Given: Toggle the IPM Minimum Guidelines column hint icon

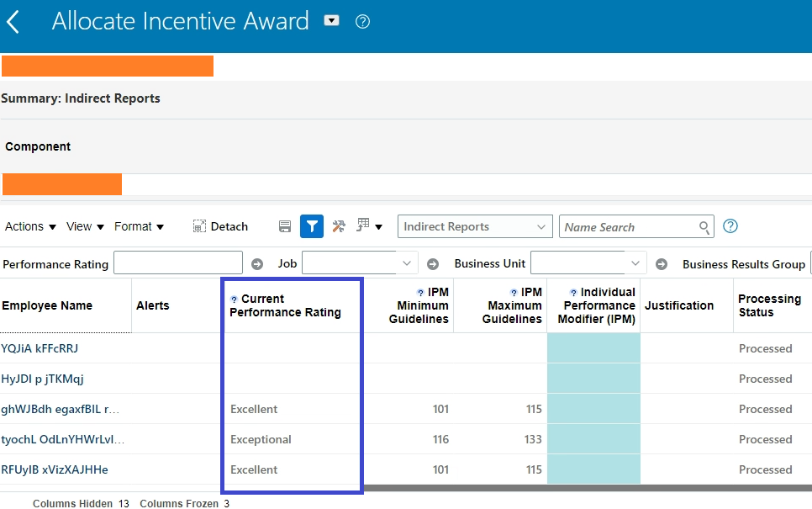Looking at the screenshot, I should tap(419, 292).
